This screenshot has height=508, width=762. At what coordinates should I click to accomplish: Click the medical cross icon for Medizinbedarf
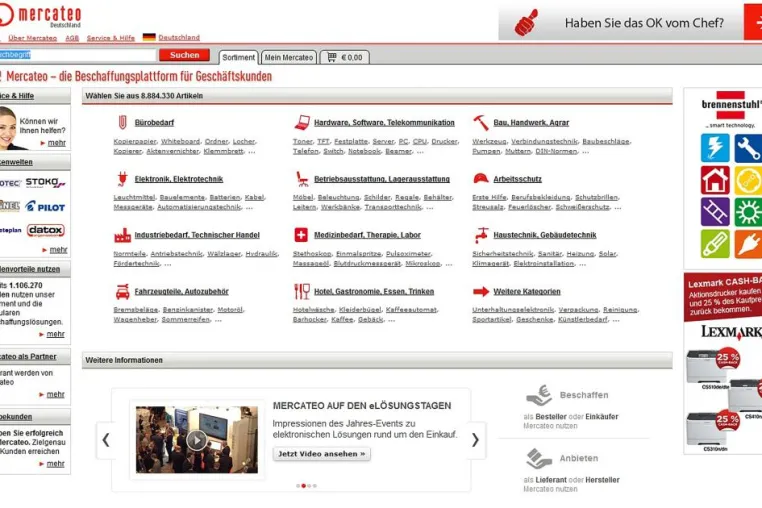[301, 235]
